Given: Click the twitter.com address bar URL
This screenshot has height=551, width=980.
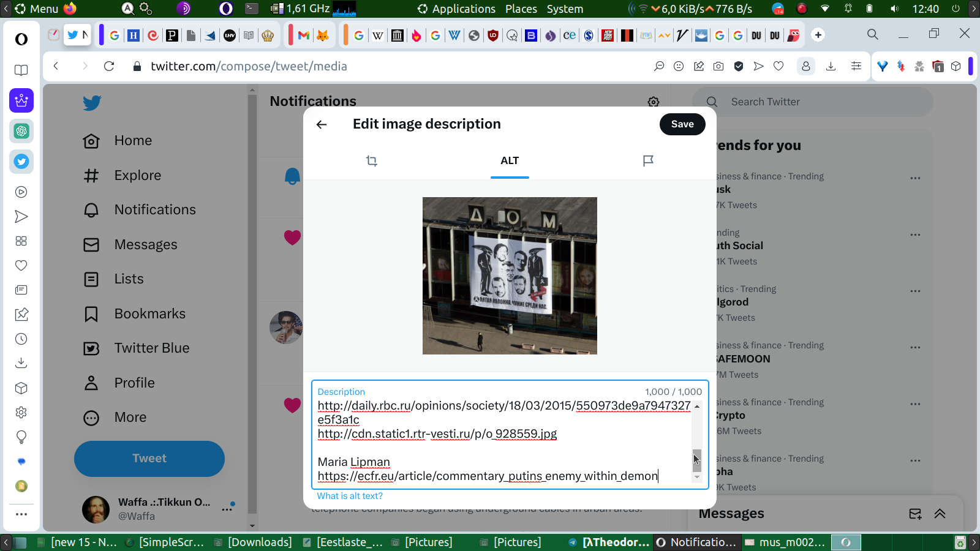Looking at the screenshot, I should pyautogui.click(x=249, y=66).
